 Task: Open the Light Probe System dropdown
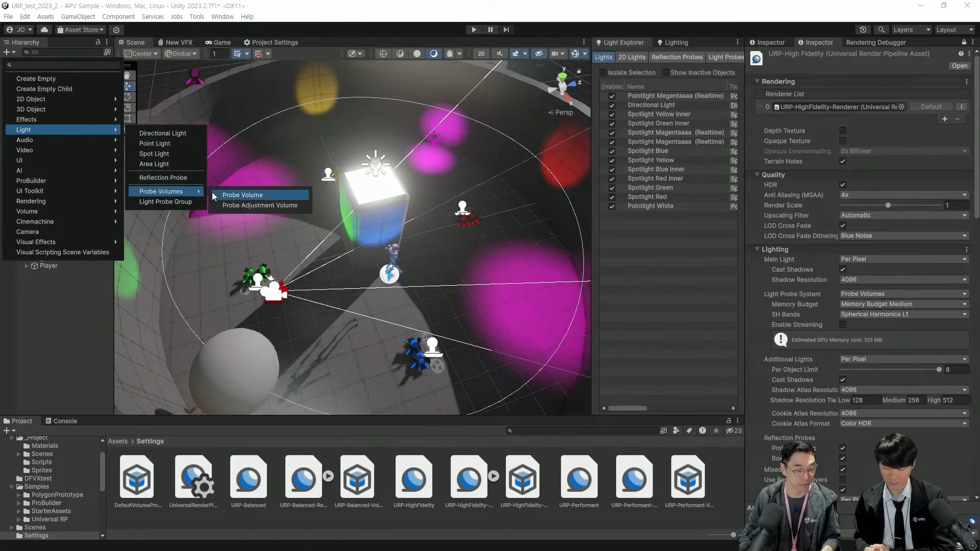pyautogui.click(x=903, y=294)
